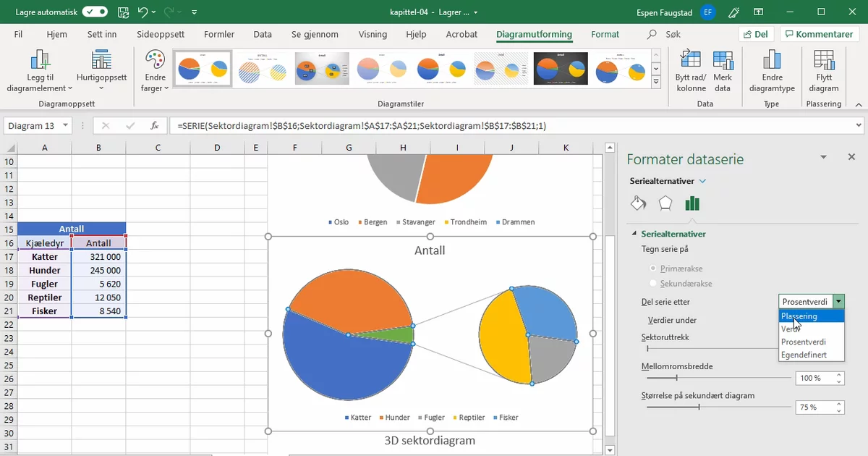Switch to the Hjem tab
The height and width of the screenshot is (456, 868).
pos(56,34)
